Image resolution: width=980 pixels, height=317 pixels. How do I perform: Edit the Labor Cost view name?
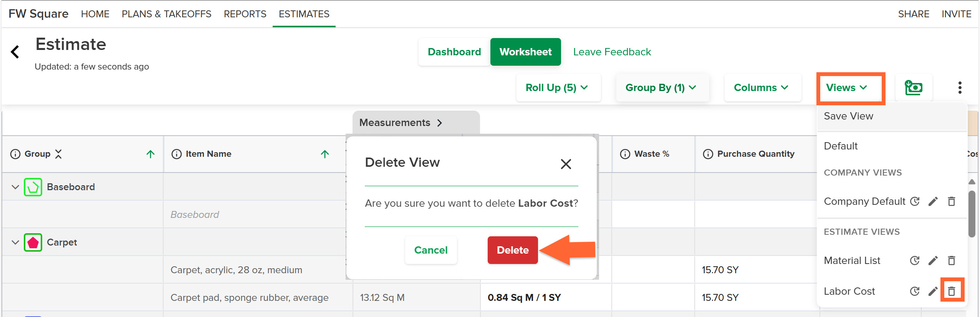tap(933, 291)
